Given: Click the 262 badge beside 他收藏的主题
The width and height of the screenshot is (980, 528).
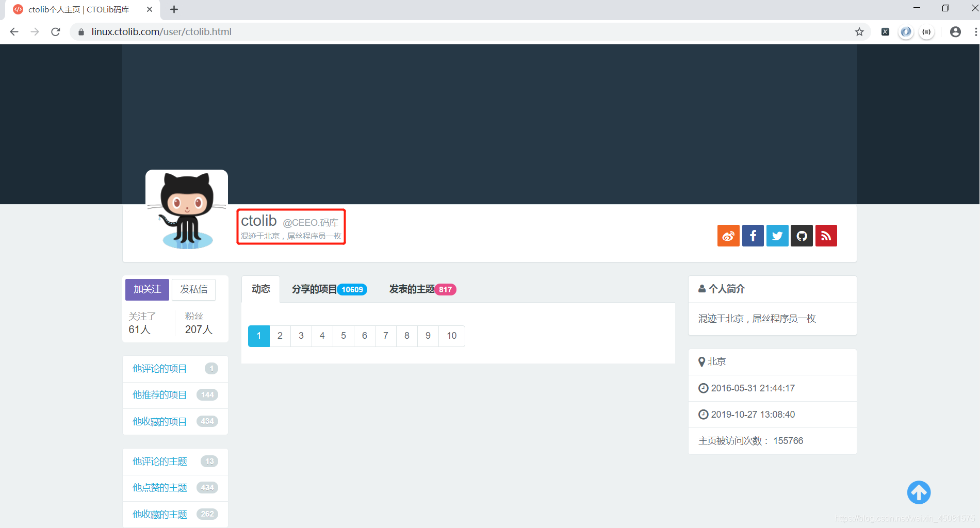Looking at the screenshot, I should pyautogui.click(x=207, y=514).
